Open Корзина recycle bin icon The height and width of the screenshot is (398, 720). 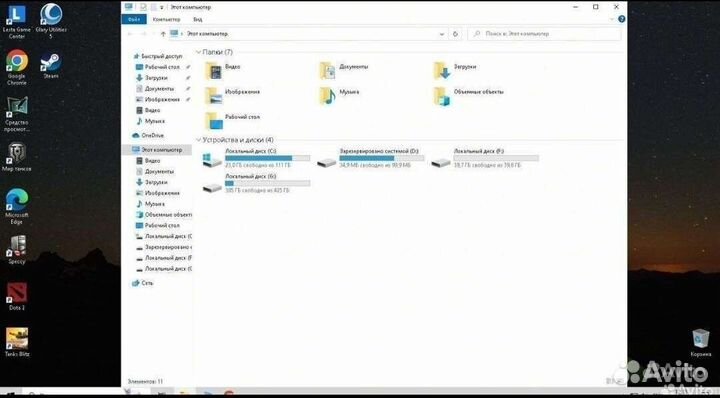pos(700,343)
